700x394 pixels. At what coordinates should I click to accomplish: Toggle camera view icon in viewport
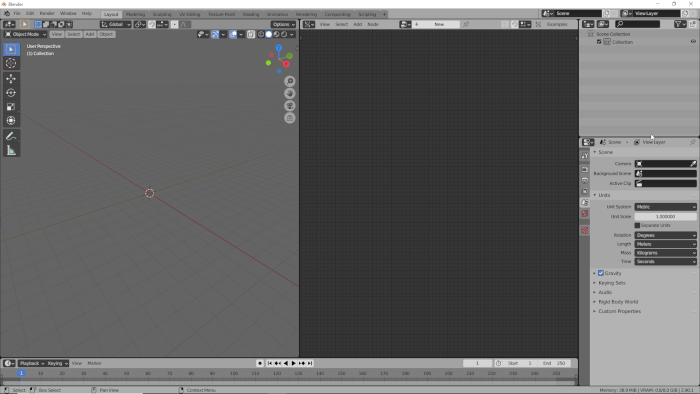(x=290, y=106)
